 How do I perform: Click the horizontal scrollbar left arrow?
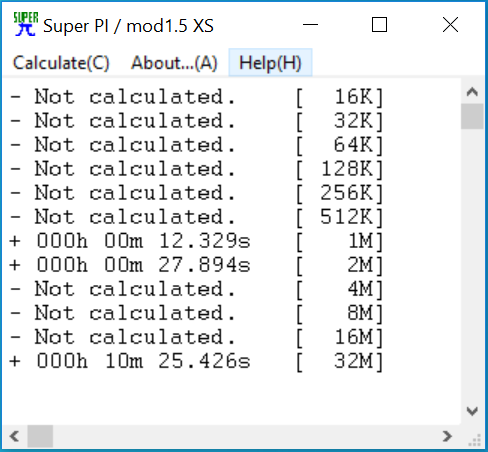pyautogui.click(x=14, y=436)
